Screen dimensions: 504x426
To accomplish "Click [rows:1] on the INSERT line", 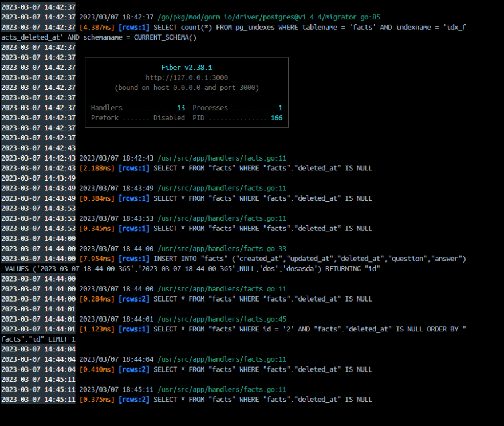I will point(133,259).
